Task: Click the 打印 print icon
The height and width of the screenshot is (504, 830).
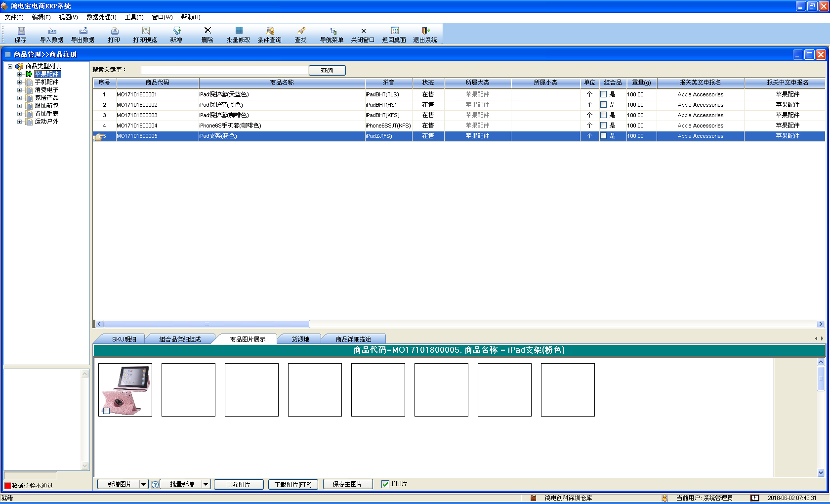Action: 114,31
